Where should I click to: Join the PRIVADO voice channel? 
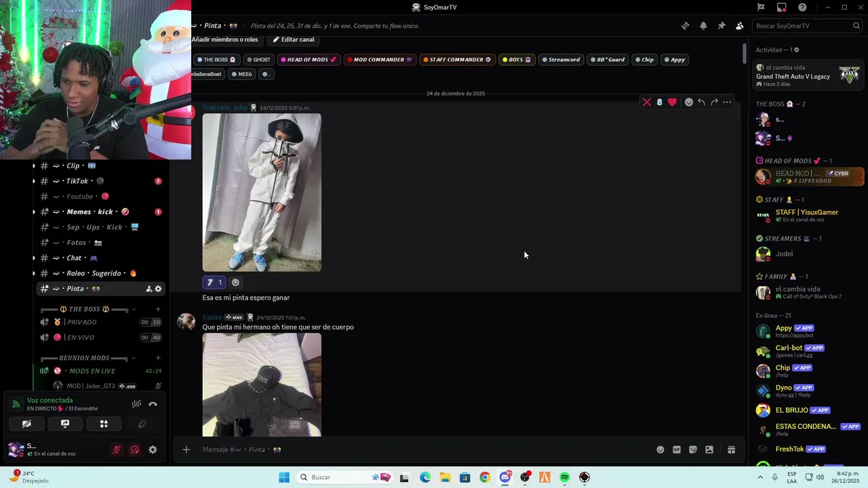(x=102, y=322)
